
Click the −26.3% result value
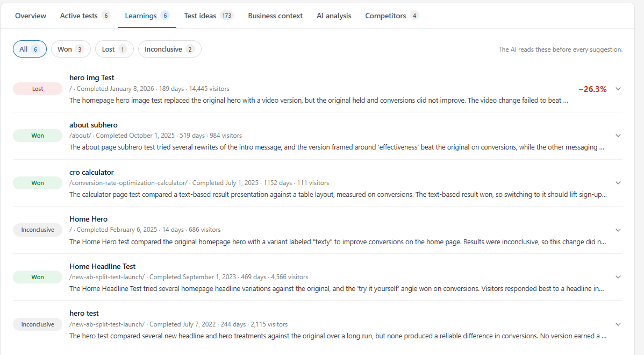[x=592, y=89]
